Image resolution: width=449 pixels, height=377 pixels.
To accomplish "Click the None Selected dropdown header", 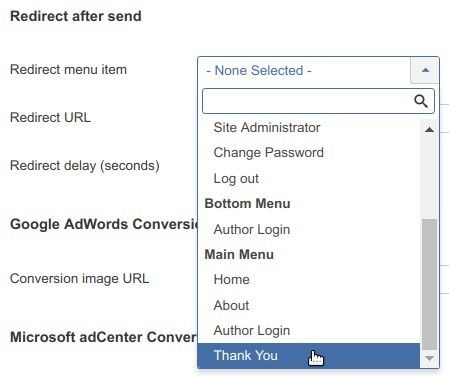I will (x=304, y=70).
